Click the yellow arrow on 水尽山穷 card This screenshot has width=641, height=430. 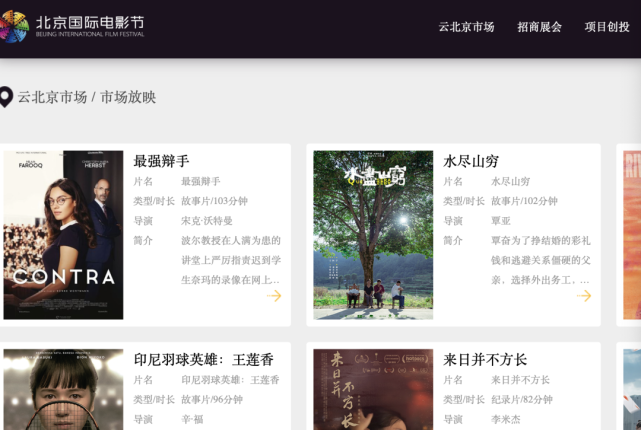(584, 296)
